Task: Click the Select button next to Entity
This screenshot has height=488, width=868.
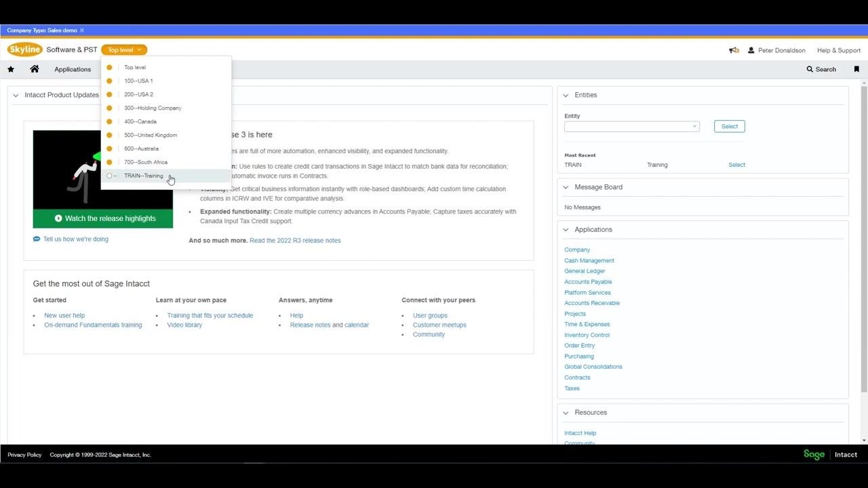Action: (x=730, y=127)
